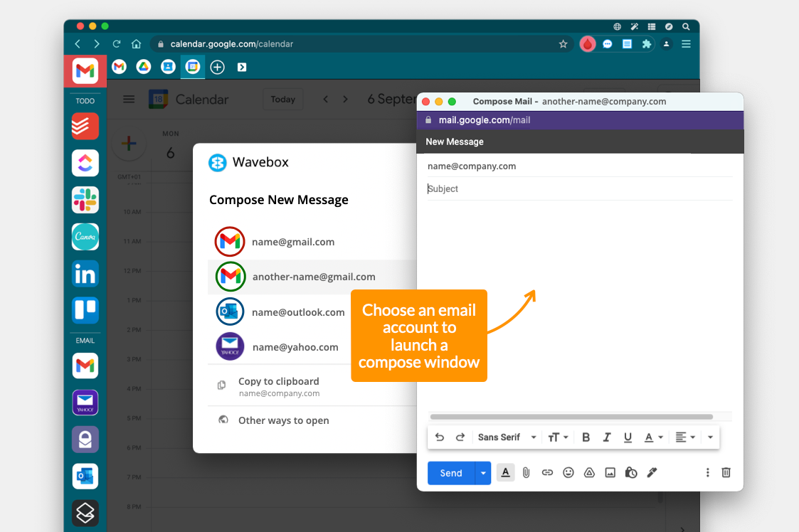Attach a file with the paperclip

[527, 473]
